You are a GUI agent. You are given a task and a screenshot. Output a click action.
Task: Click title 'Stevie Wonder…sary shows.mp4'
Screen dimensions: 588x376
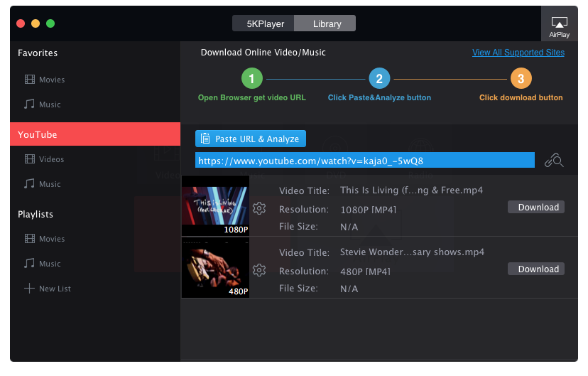coord(412,252)
